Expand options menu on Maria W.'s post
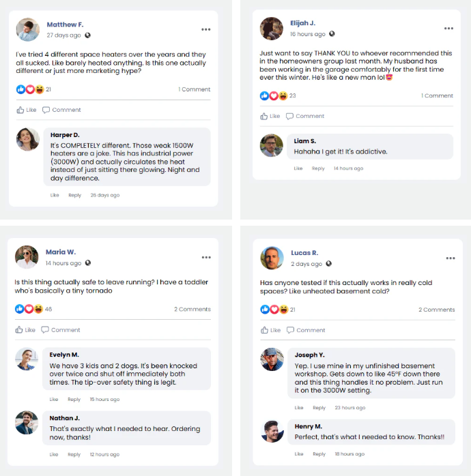Screen dimensions: 471x476 coord(205,257)
